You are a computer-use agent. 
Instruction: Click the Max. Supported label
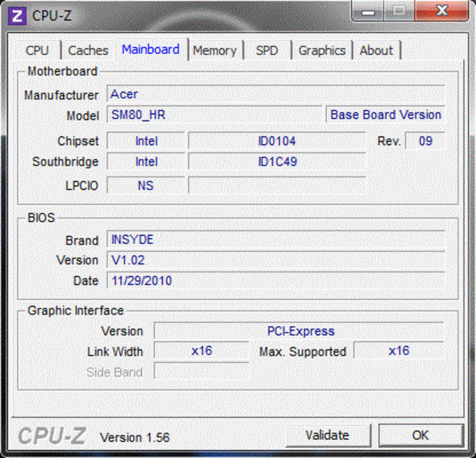[303, 352]
